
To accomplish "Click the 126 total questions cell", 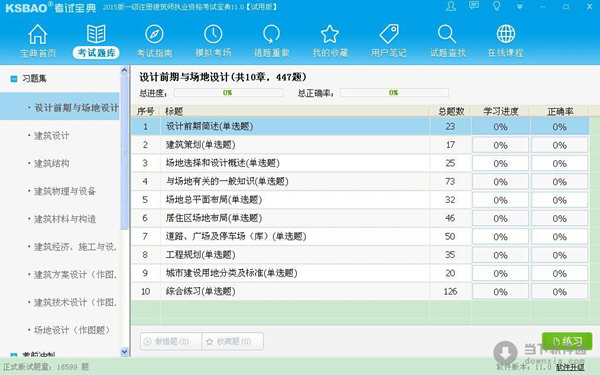I will (450, 292).
